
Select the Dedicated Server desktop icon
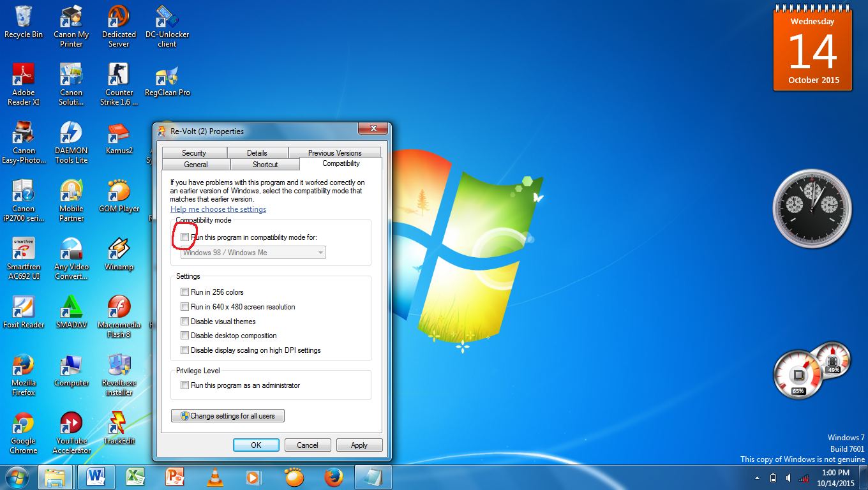tap(119, 27)
